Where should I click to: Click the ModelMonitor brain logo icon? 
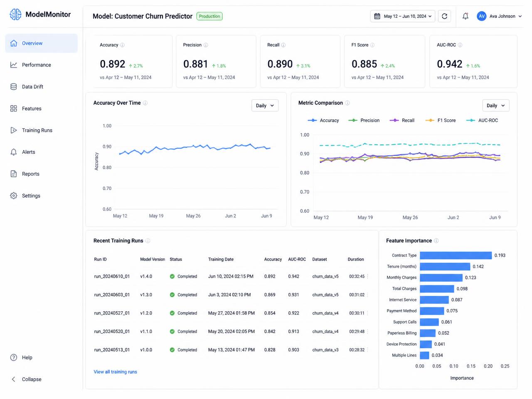click(x=15, y=15)
